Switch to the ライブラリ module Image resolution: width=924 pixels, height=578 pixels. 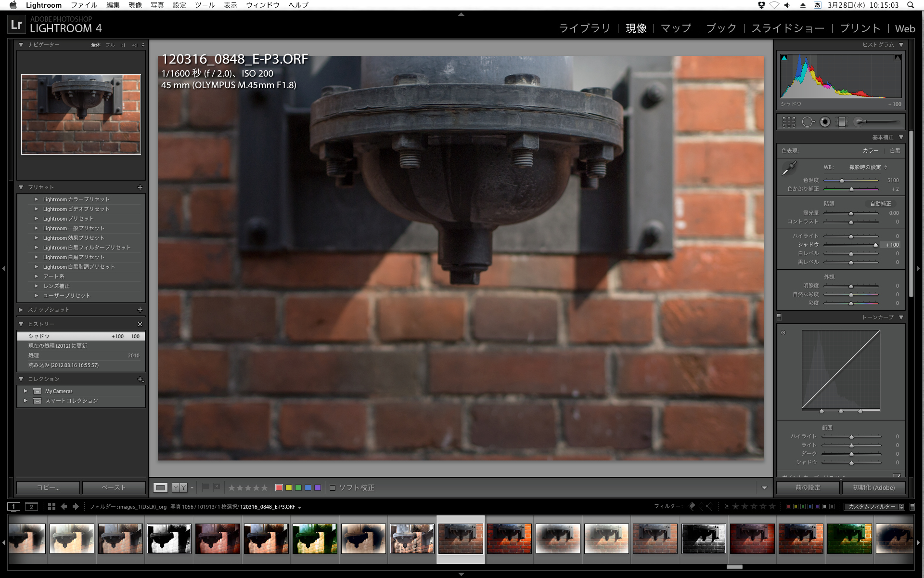click(584, 28)
